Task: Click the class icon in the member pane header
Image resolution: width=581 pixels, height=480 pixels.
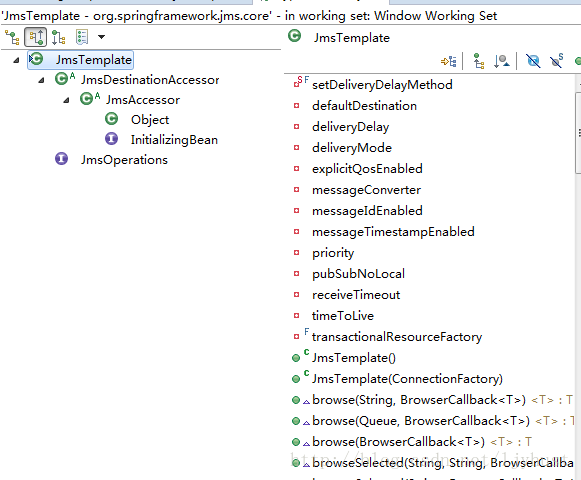Action: pyautogui.click(x=295, y=36)
